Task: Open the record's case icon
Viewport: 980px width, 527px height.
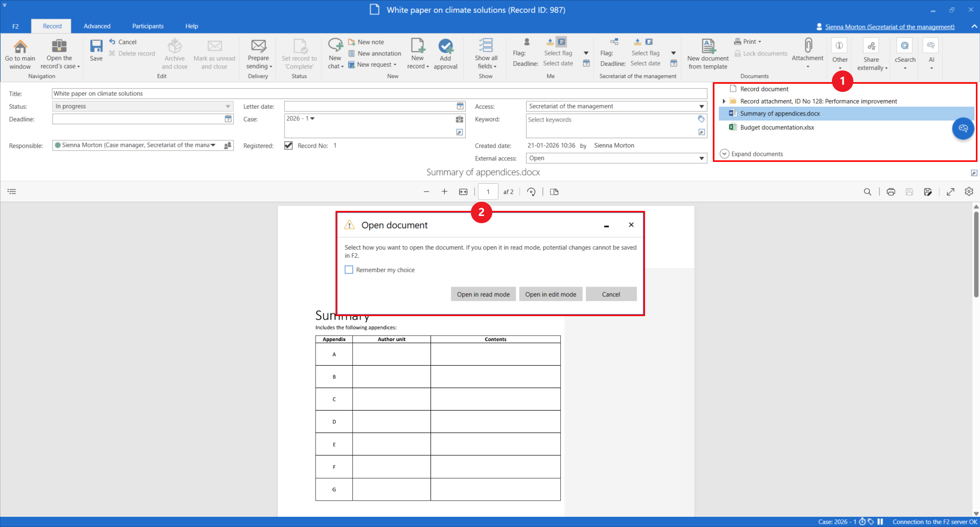Action: tap(59, 46)
